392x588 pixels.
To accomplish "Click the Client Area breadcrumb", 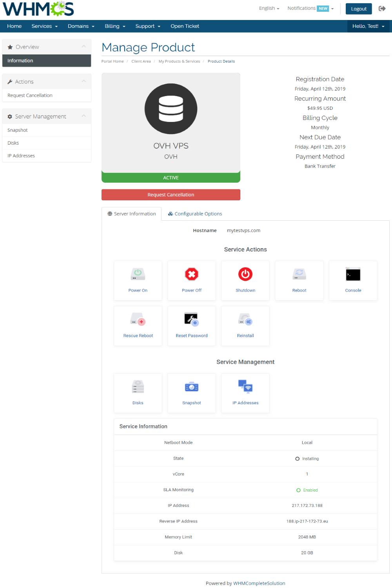I will coord(141,62).
